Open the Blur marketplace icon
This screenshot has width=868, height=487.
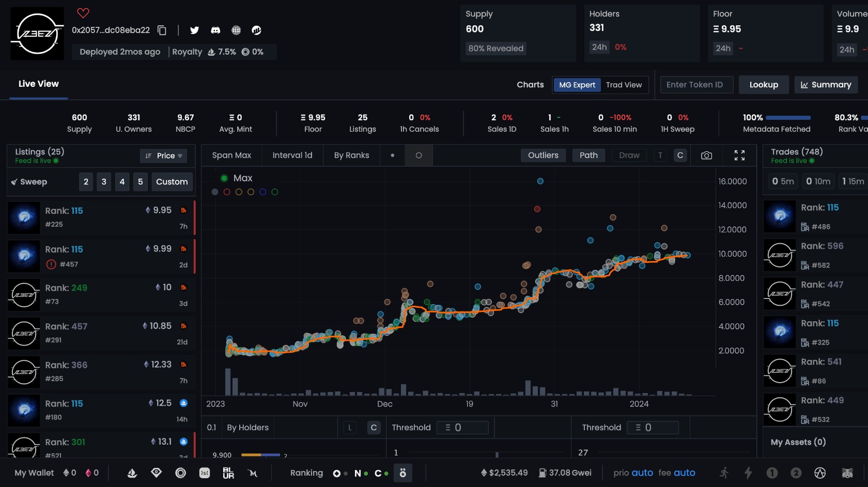228,473
